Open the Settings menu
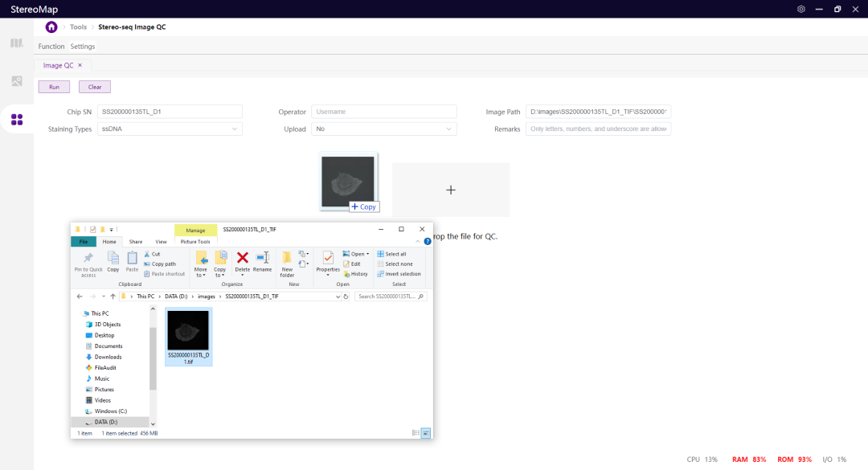The width and height of the screenshot is (868, 470). point(83,47)
